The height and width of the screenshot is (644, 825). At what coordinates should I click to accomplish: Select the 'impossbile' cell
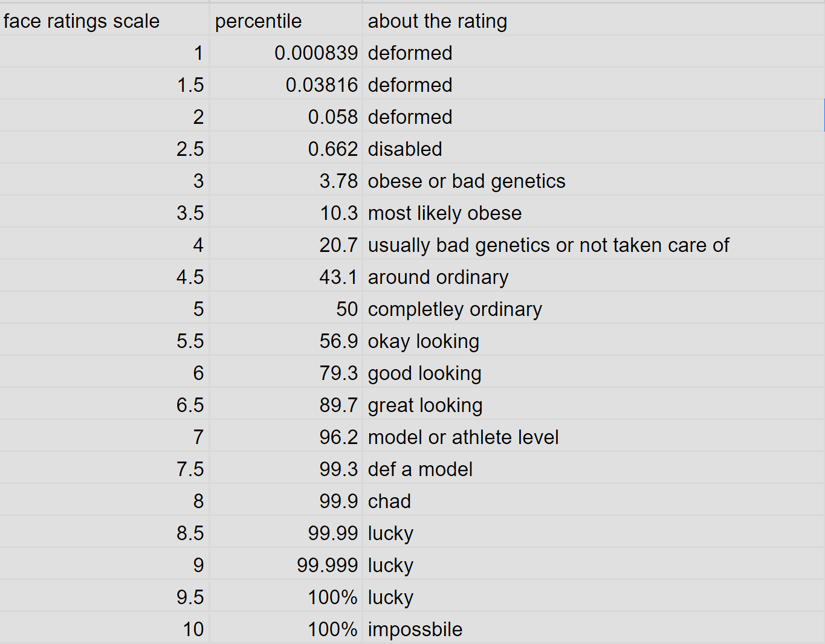415,630
